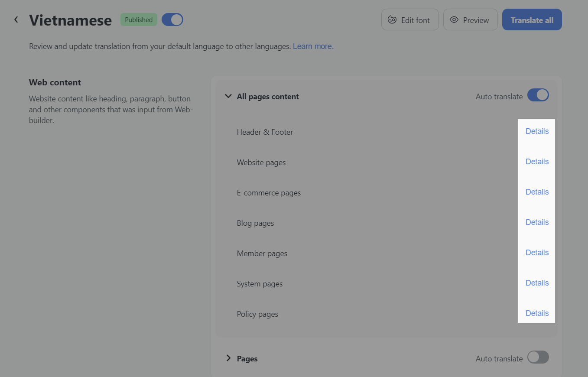Screen dimensions: 588x377
Task: Collapse the All pages content section
Action: (x=228, y=96)
